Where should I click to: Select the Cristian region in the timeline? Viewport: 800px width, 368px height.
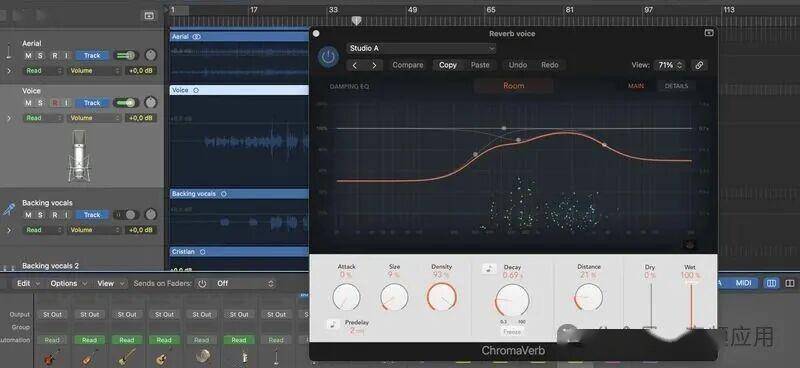[239, 252]
